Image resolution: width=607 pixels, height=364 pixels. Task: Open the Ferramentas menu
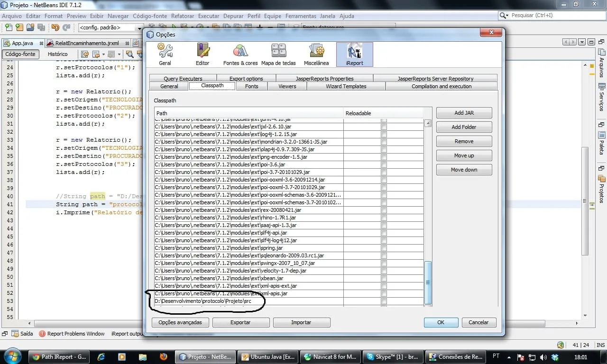(x=301, y=16)
